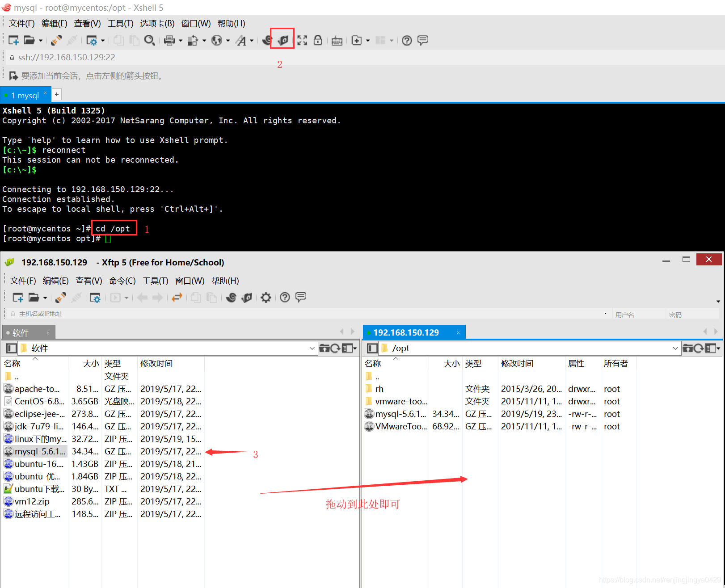Expand the Print dropdown arrow in Xshell
This screenshot has height=588, width=725.
(181, 41)
